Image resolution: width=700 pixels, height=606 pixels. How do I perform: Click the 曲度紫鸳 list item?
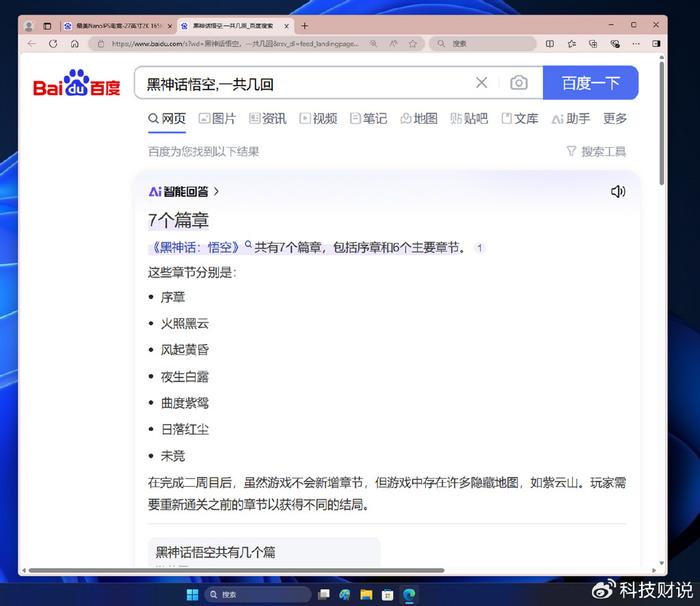coord(185,403)
